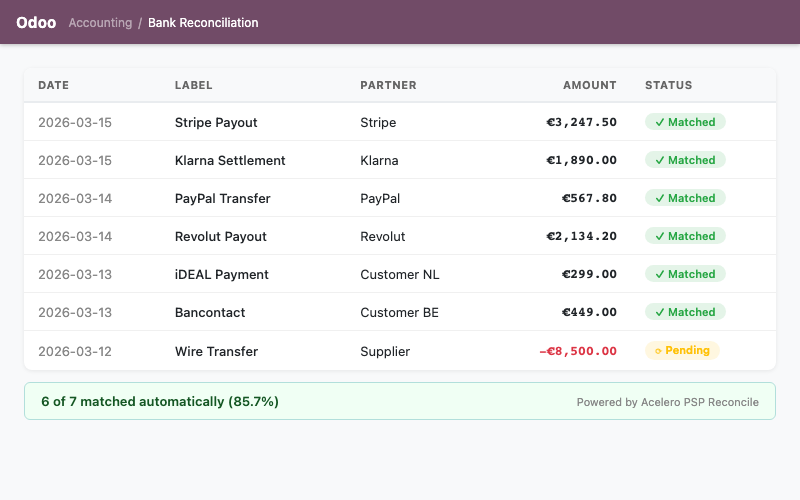Click the Matched badge for Revolut Payout
The width and height of the screenshot is (800, 500).
point(685,236)
